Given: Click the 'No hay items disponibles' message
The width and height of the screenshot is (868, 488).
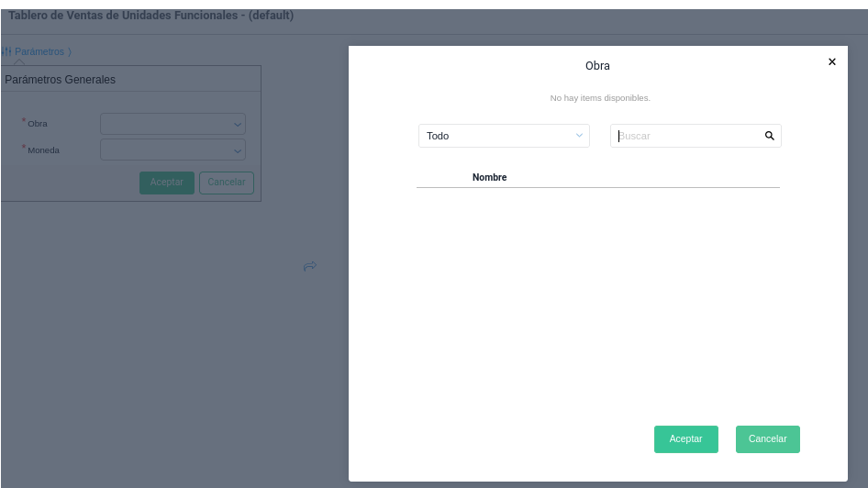Looking at the screenshot, I should coord(599,98).
